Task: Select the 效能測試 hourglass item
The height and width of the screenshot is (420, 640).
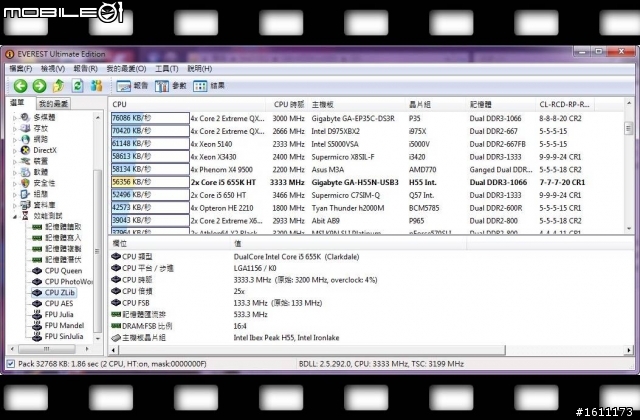Action: 42,216
